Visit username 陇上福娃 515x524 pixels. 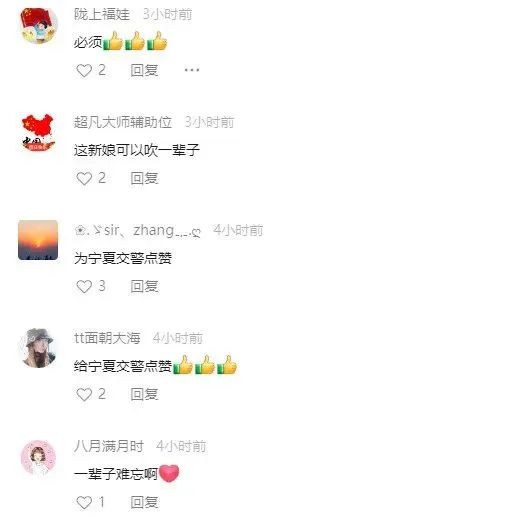pyautogui.click(x=102, y=14)
